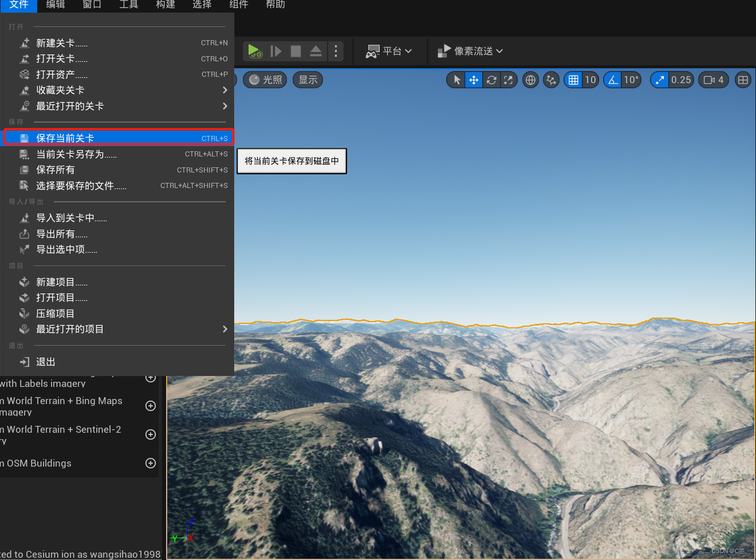Viewport: 756px width, 560px height.
Task: Toggle surface snapping in viewport
Action: [x=551, y=80]
